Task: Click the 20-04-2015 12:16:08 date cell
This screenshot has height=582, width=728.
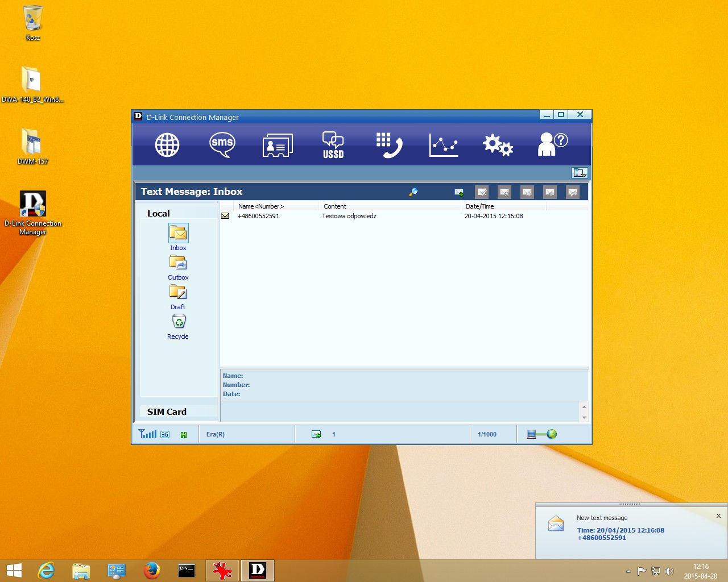Action: tap(494, 216)
